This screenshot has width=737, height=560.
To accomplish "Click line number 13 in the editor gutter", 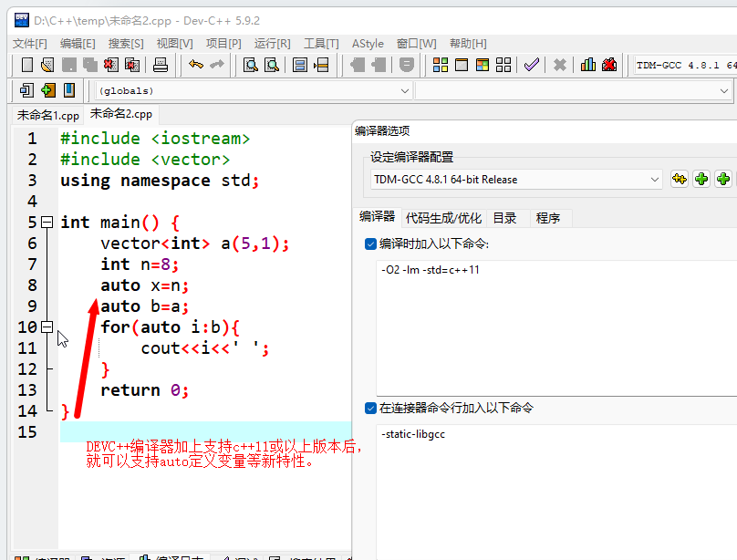I will point(27,390).
